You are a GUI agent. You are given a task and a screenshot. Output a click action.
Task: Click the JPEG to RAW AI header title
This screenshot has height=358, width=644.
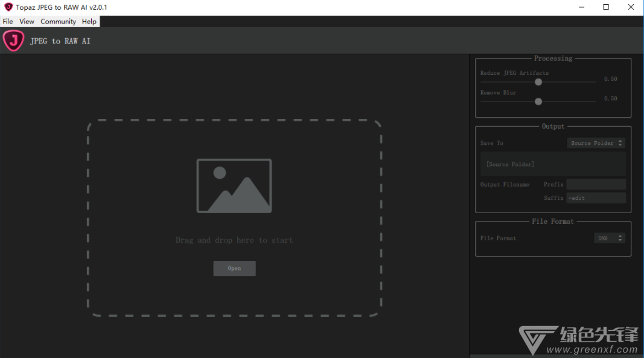[60, 41]
